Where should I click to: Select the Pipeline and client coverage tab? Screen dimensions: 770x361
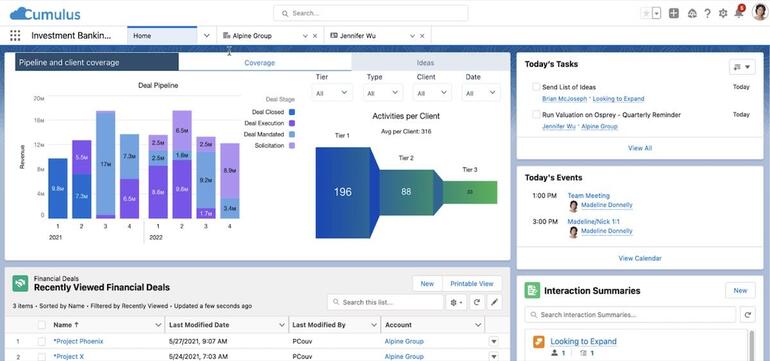tap(97, 62)
